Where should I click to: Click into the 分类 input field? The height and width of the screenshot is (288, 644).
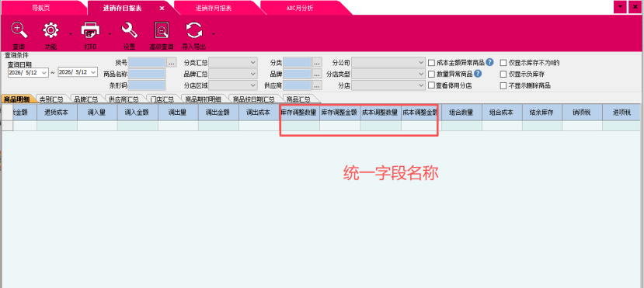pyautogui.click(x=298, y=63)
